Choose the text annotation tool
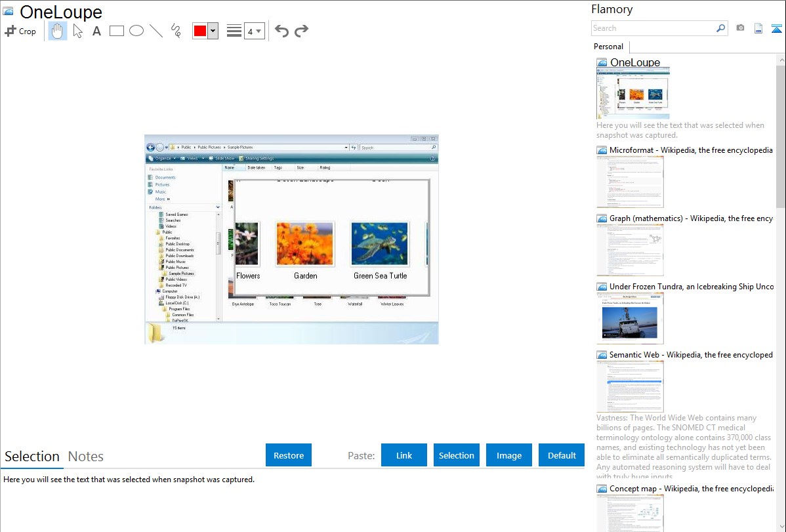The height and width of the screenshot is (532, 786). (x=96, y=31)
